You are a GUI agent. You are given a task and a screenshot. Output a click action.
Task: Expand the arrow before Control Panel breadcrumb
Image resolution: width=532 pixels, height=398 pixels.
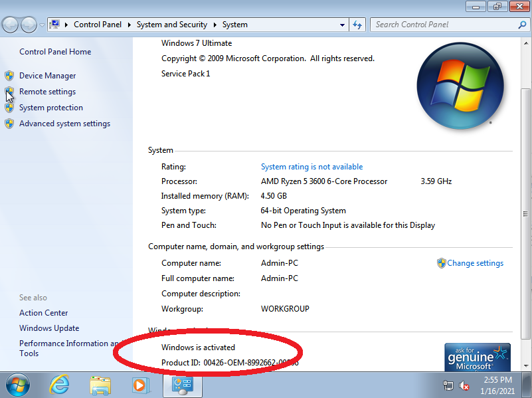(x=66, y=25)
